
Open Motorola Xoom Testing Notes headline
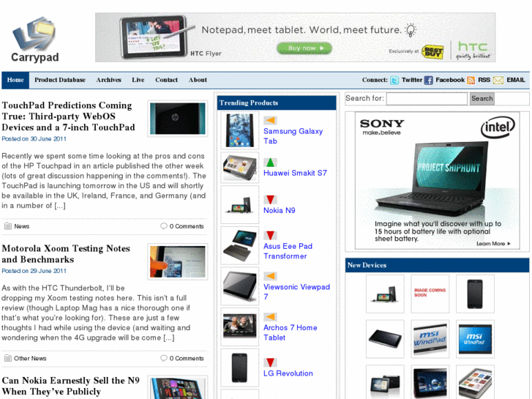pos(66,254)
